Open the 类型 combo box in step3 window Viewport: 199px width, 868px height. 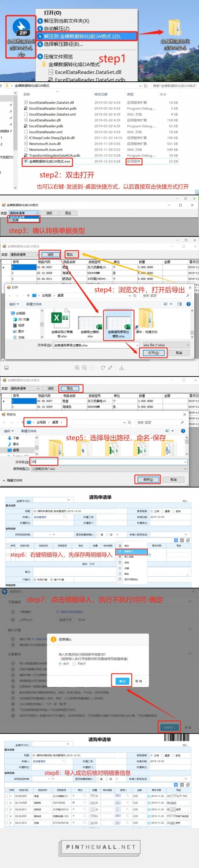(24, 213)
